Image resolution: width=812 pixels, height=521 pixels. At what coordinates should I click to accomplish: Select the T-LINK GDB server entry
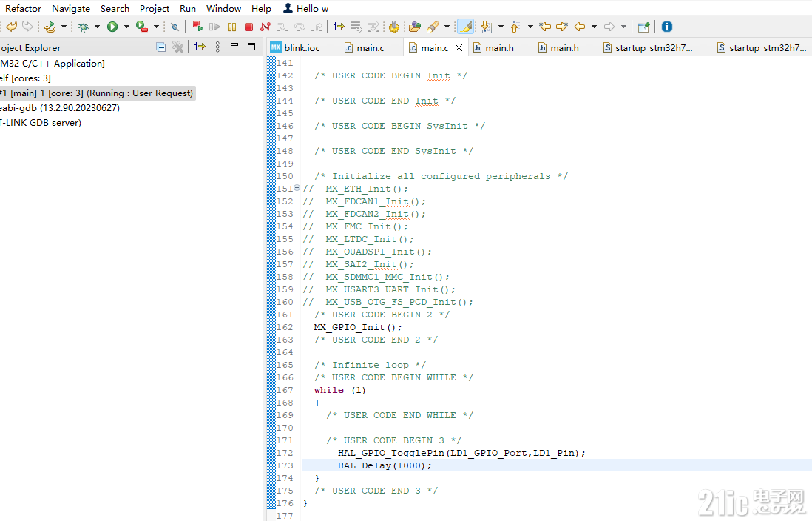tap(41, 123)
